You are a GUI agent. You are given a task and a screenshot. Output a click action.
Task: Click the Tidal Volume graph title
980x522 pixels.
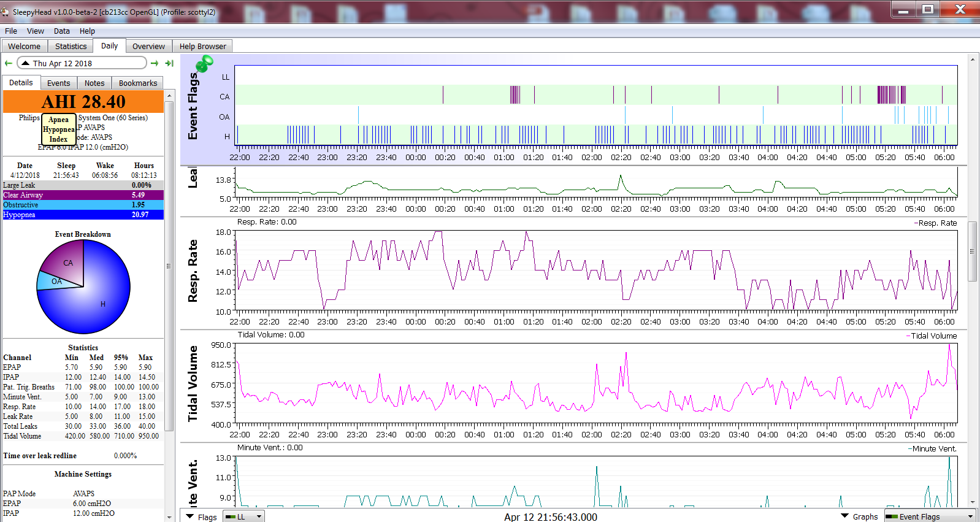coord(193,383)
